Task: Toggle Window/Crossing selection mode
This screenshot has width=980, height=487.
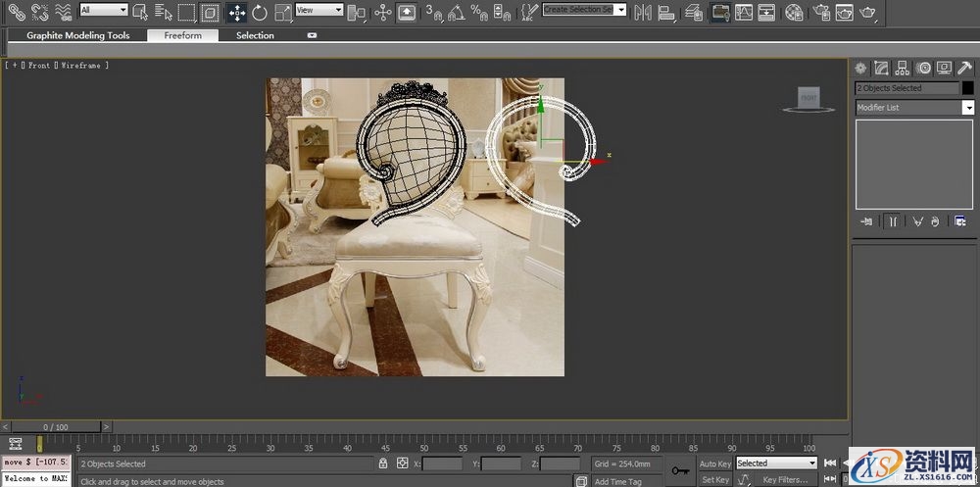Action: (211, 12)
